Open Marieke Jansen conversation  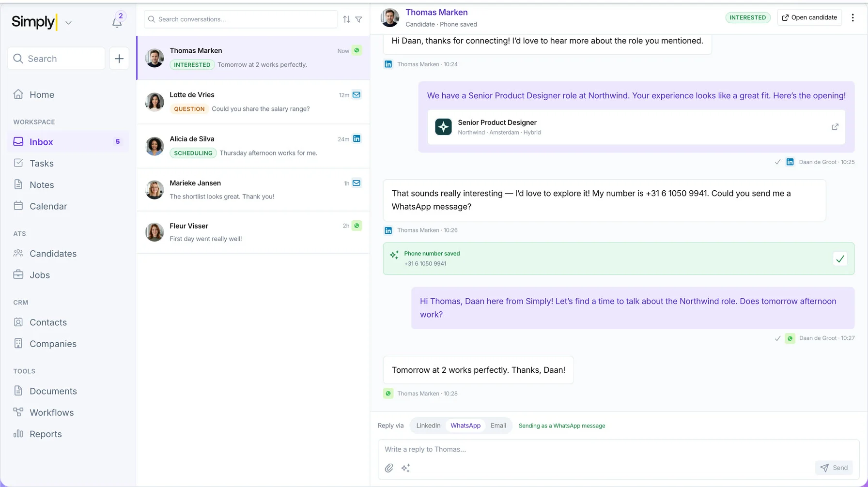point(253,190)
